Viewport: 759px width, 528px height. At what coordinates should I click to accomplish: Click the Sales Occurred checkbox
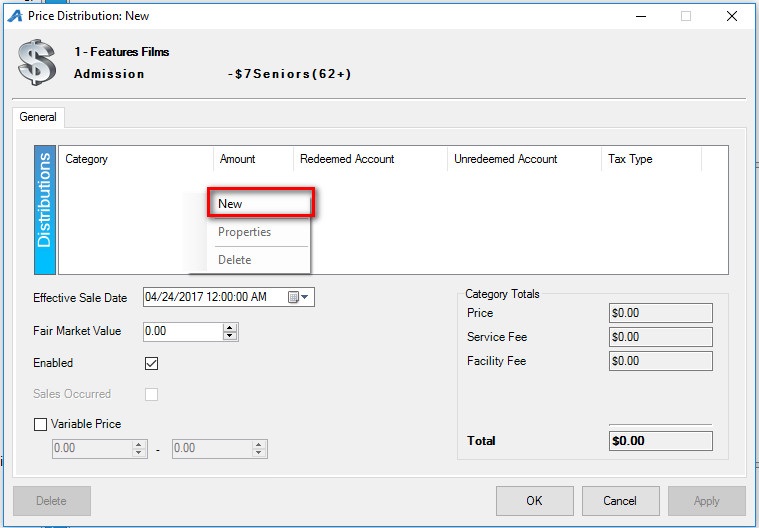point(152,394)
